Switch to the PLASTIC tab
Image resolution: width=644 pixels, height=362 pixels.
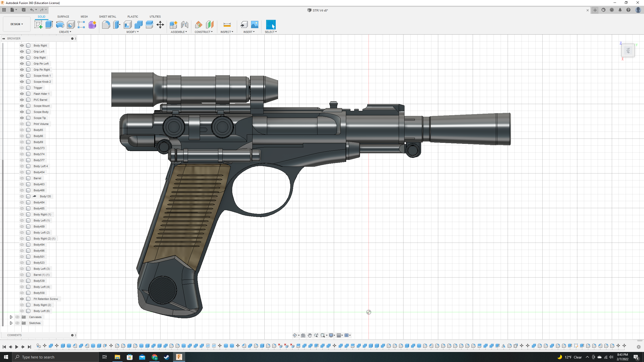133,17
